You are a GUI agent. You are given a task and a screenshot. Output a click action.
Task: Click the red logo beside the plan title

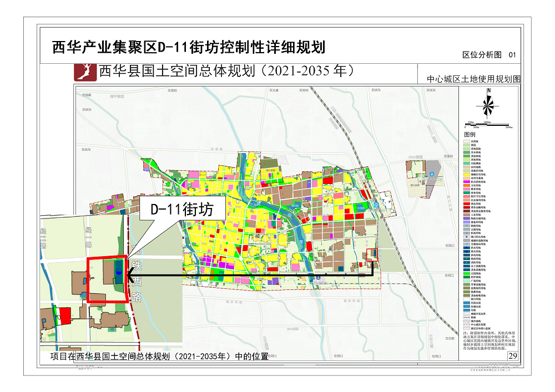(85, 72)
